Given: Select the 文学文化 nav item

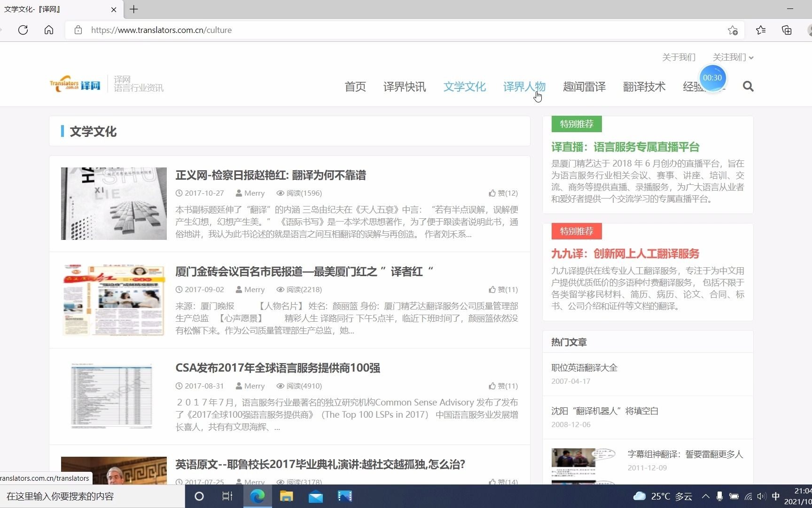Looking at the screenshot, I should click(465, 87).
